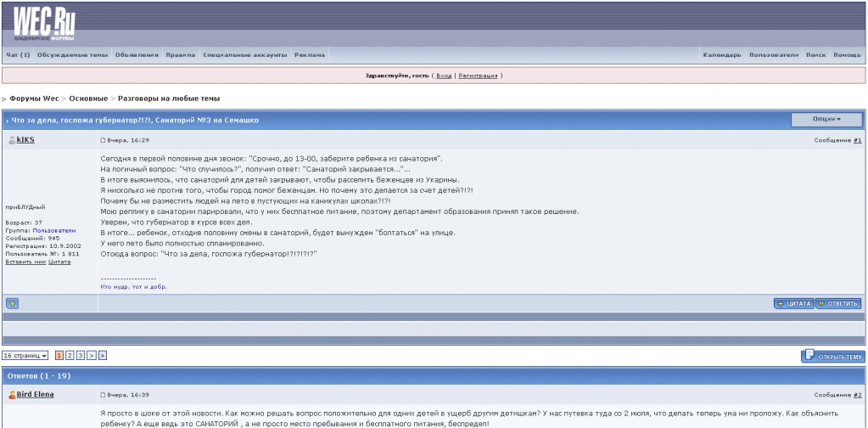
Task: Click the ОТКРЫТЬ ТЕМУ page icon button
Action: pyautogui.click(x=832, y=356)
